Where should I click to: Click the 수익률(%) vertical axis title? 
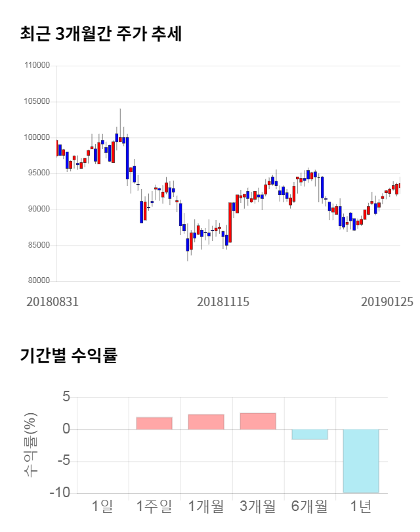tap(31, 445)
